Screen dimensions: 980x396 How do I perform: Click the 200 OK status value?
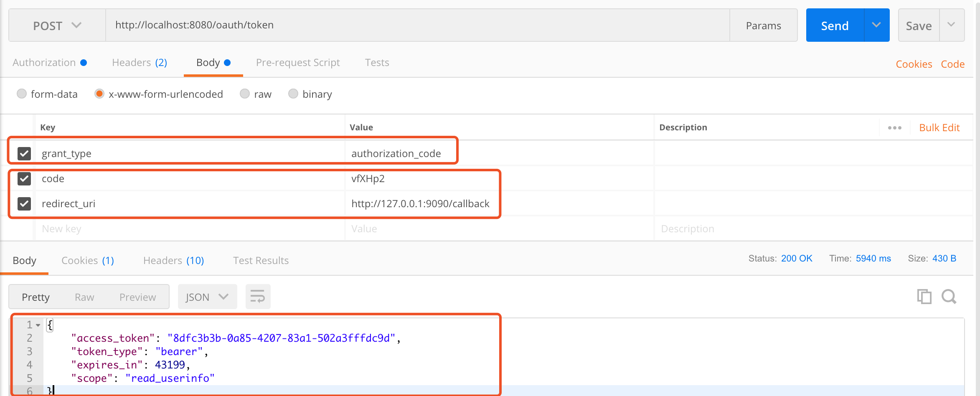(x=797, y=259)
